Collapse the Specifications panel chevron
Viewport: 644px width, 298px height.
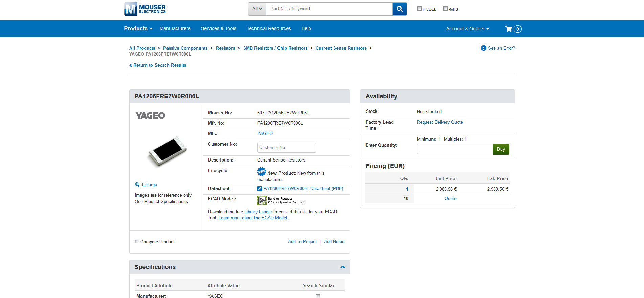point(342,267)
